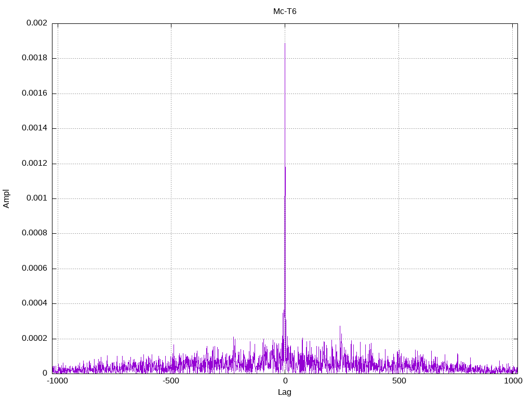Select the -500 x-axis tick label
The height and width of the screenshot is (399, 532).
[x=171, y=381]
